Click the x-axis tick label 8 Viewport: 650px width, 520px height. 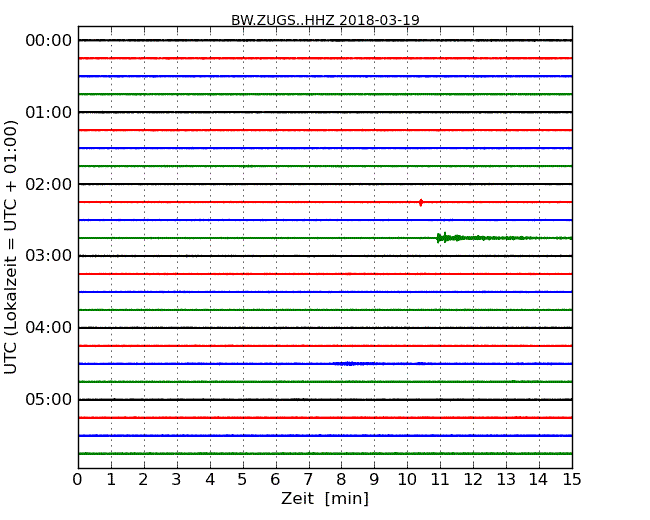(341, 480)
